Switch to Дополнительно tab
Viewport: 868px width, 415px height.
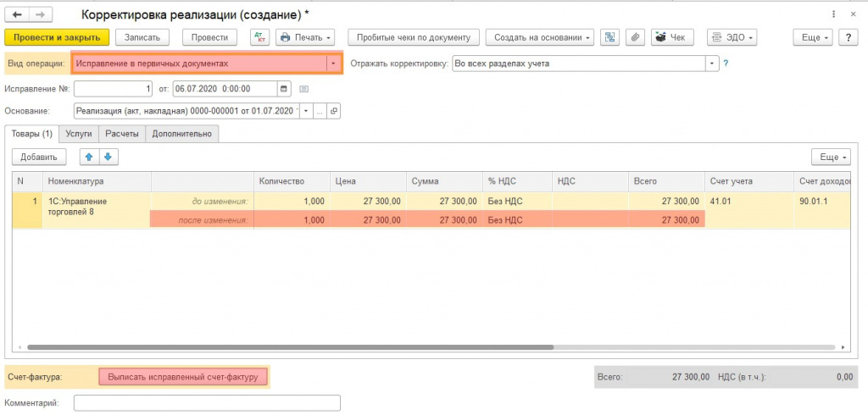coord(182,134)
